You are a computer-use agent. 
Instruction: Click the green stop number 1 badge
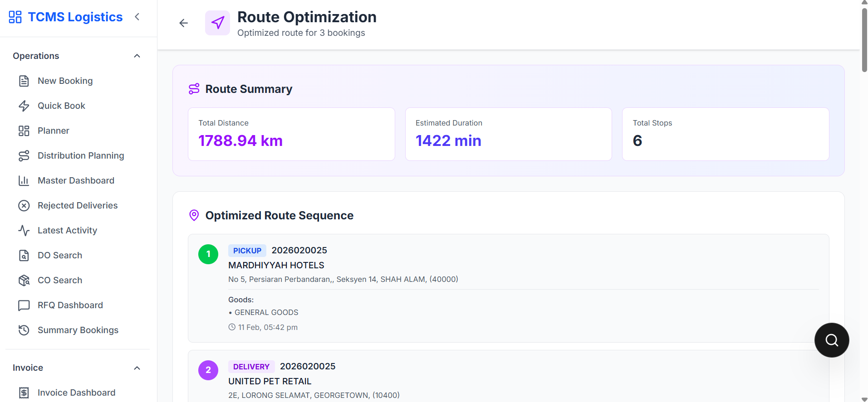(x=208, y=254)
